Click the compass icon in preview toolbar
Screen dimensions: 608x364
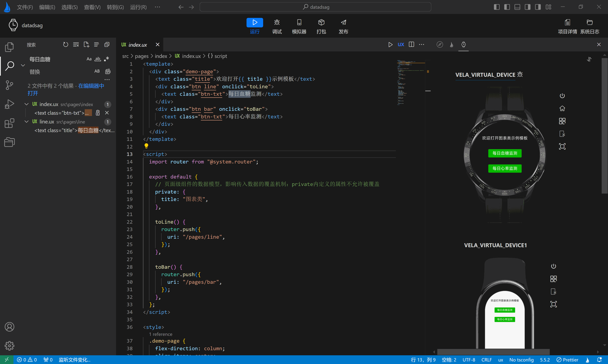pos(440,45)
